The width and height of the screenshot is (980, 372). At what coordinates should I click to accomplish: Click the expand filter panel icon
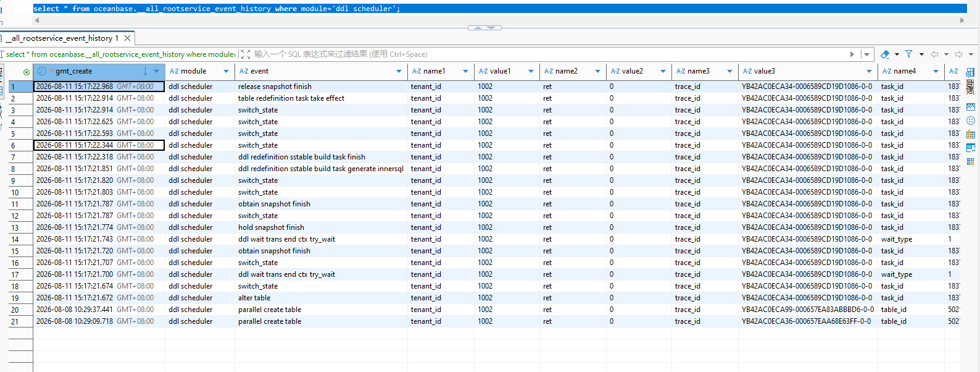click(x=246, y=54)
